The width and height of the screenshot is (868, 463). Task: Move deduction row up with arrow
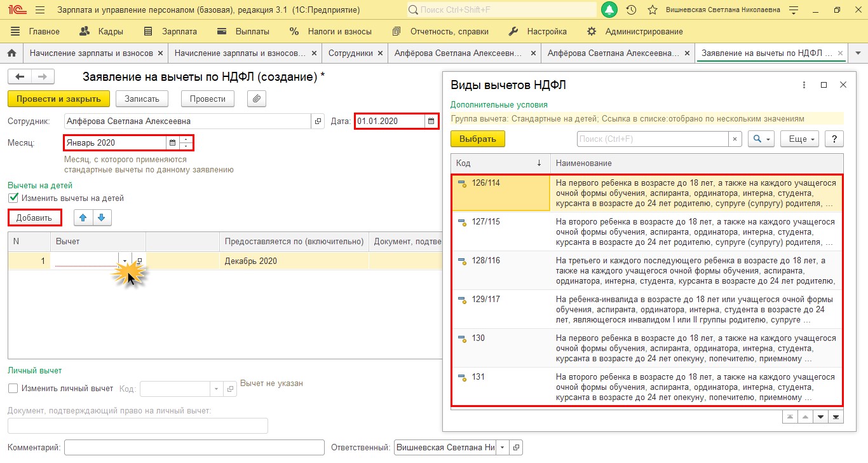(83, 218)
